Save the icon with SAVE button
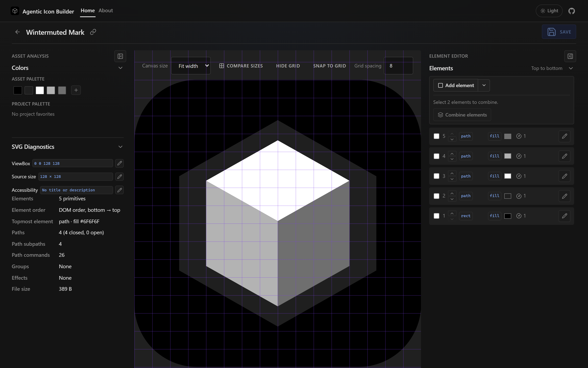Image resolution: width=588 pixels, height=368 pixels. (x=559, y=32)
